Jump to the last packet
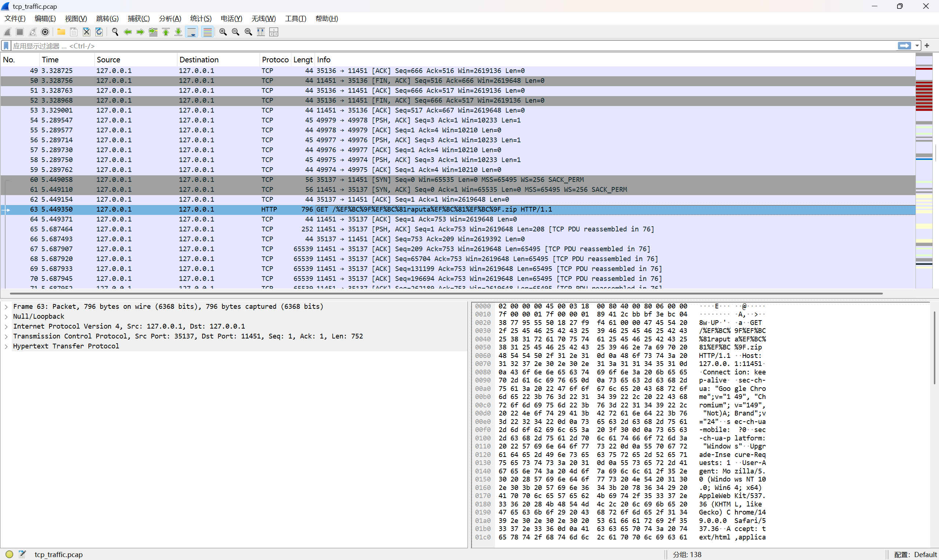Screen dimensions: 939x560 pyautogui.click(x=179, y=32)
